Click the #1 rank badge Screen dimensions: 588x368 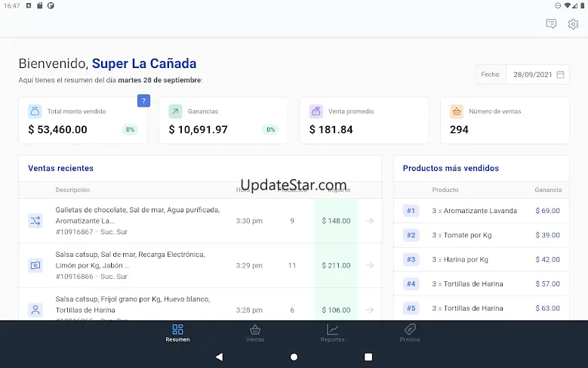(411, 211)
